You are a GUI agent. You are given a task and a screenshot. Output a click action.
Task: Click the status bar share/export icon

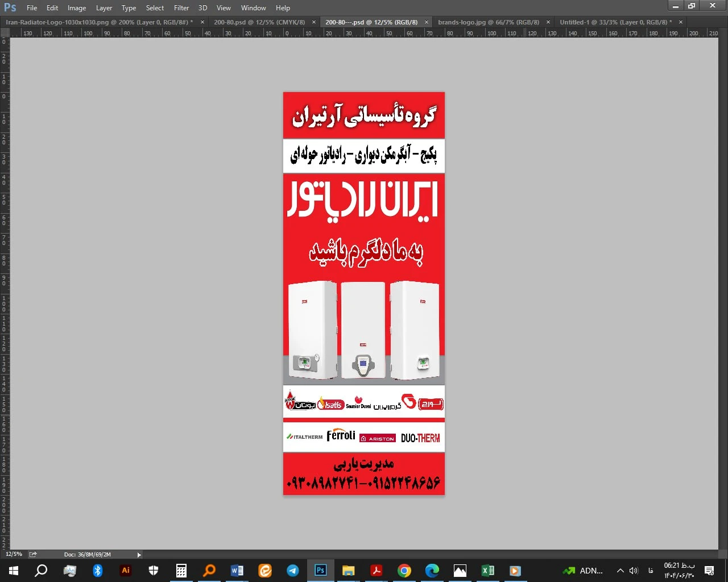click(33, 554)
